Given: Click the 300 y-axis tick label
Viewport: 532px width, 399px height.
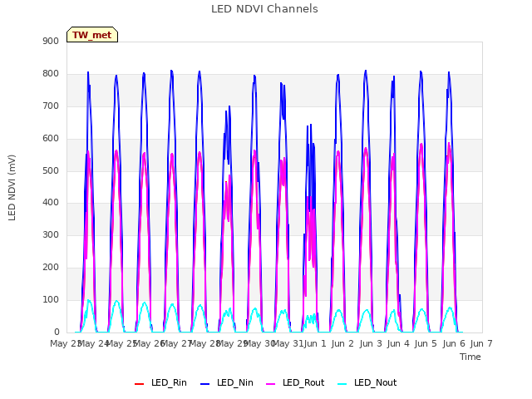Looking at the screenshot, I should [x=51, y=234].
